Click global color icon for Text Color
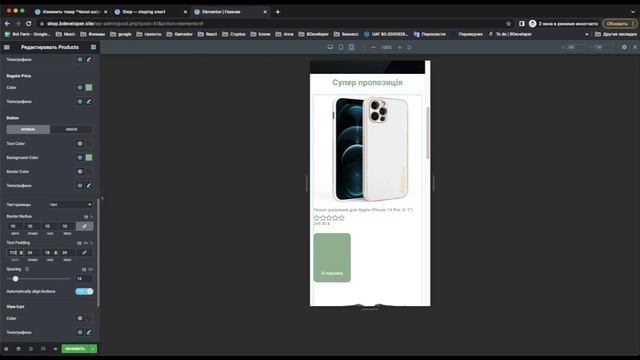The width and height of the screenshot is (640, 360). [x=80, y=143]
